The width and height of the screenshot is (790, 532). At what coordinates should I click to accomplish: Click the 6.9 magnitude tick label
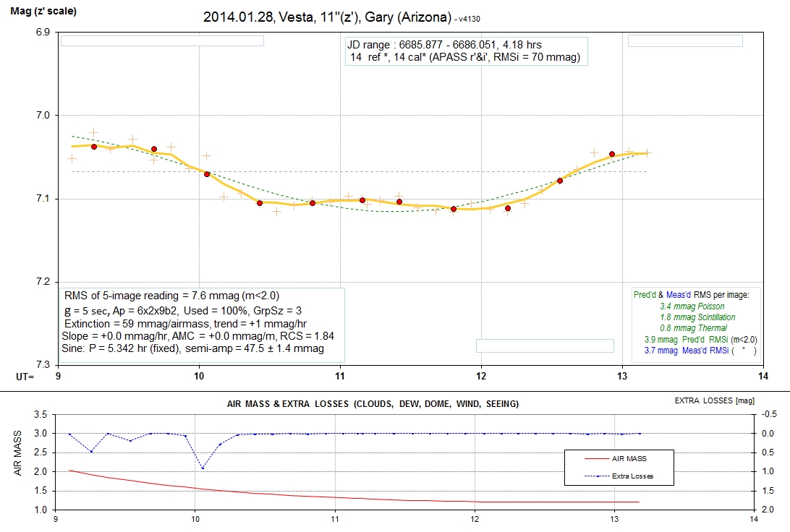point(43,33)
